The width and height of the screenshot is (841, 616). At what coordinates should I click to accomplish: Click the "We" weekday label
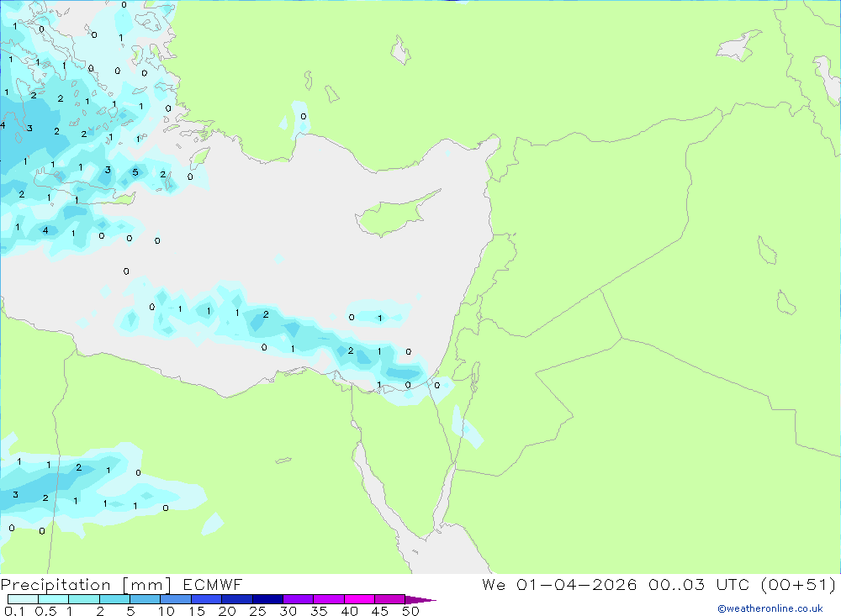(494, 584)
